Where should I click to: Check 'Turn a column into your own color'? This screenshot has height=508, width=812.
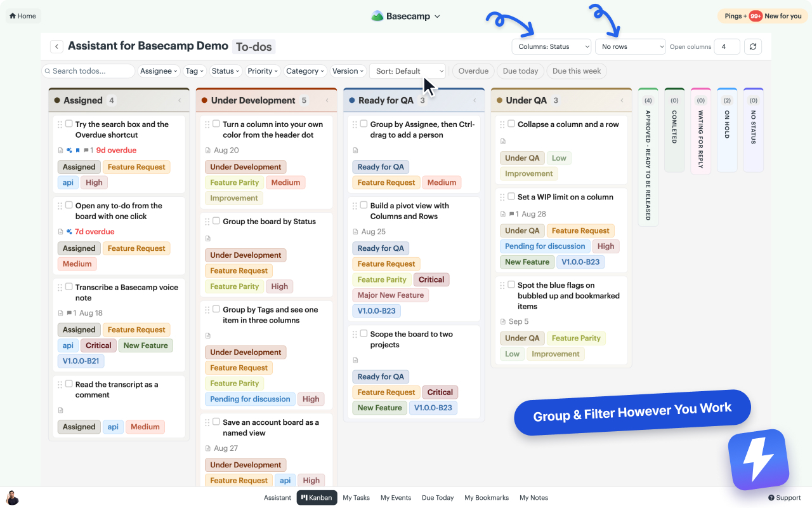(216, 124)
